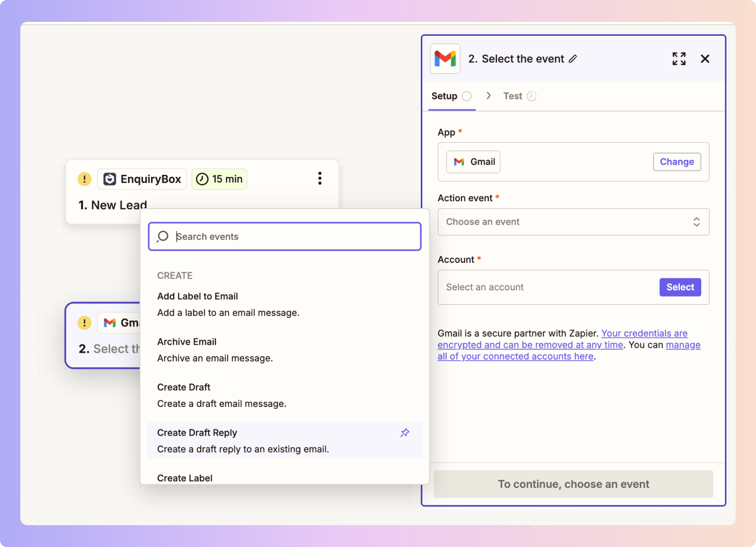The height and width of the screenshot is (547, 756).
Task: Choose the Add Label to Email event
Action: click(285, 305)
